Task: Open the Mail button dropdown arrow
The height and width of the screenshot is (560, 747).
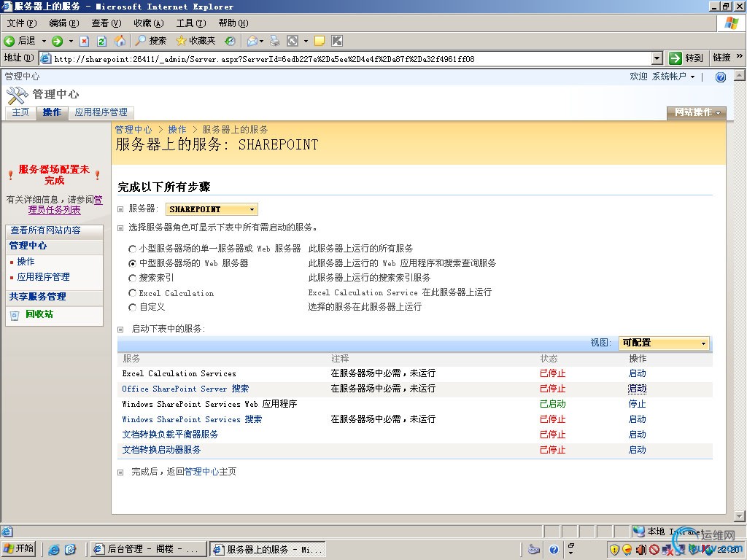Action: pyautogui.click(x=262, y=41)
